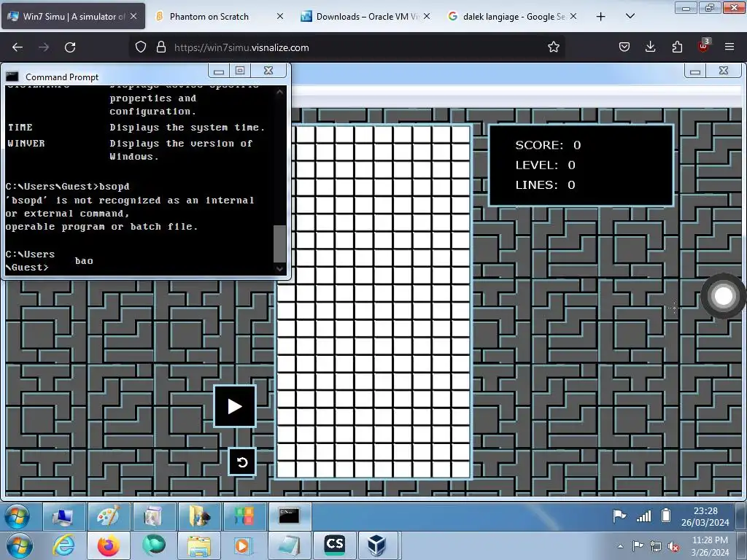Minimize the simulated Tetris window
The image size is (747, 560).
pos(695,71)
